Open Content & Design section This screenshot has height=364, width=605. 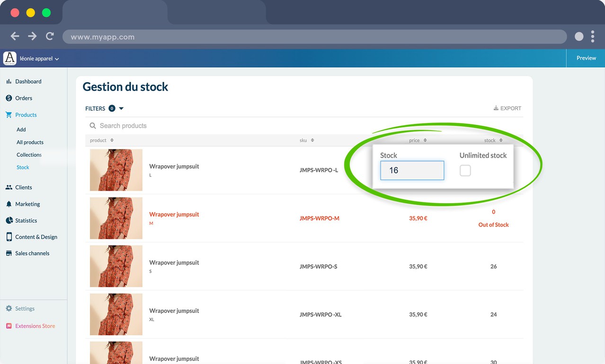(36, 237)
